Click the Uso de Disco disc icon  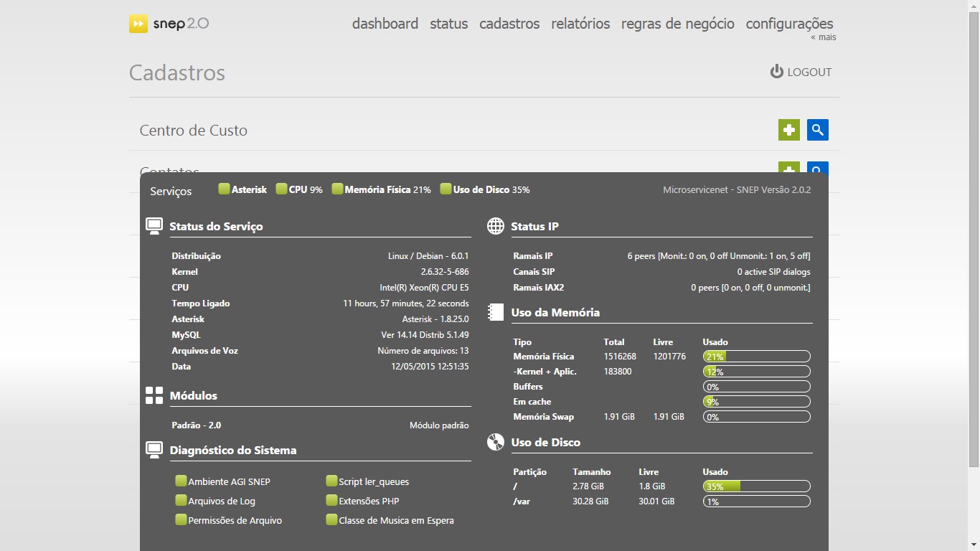tap(496, 442)
